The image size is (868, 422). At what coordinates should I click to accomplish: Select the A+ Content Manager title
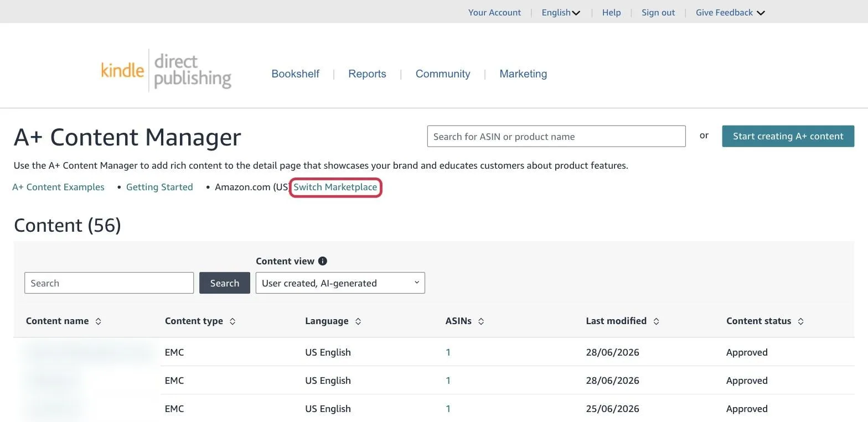[127, 137]
